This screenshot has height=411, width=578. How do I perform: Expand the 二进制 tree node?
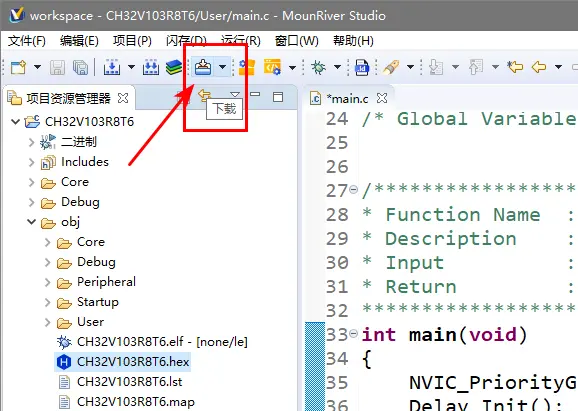point(31,142)
